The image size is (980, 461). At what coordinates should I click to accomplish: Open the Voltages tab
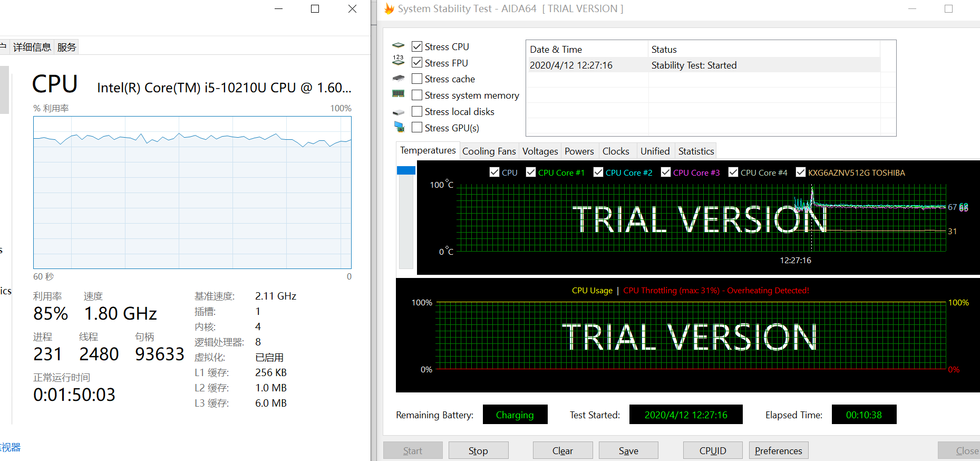[x=540, y=151]
